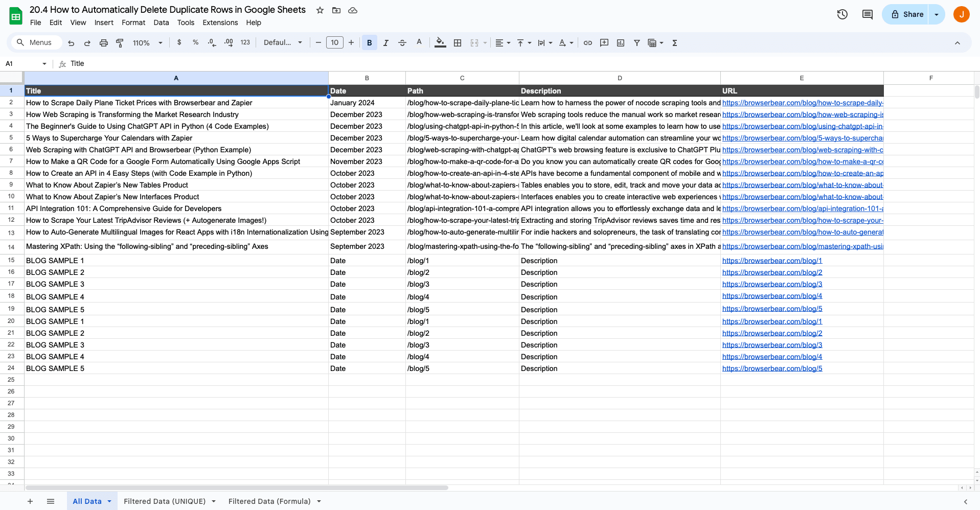Click the Move to folder icon
980x510 pixels.
[x=336, y=10]
